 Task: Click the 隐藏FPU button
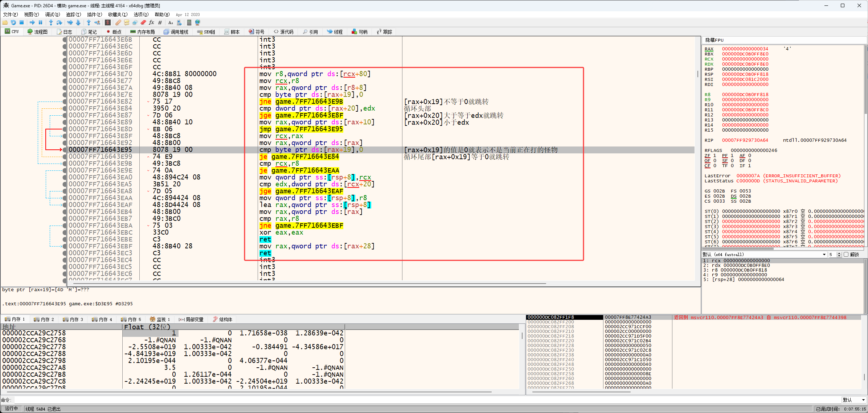[714, 40]
